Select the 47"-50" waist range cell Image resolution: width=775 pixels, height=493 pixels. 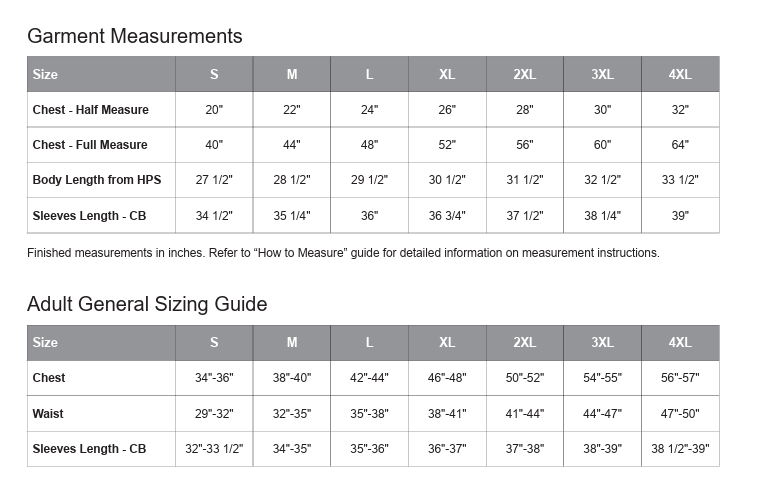[x=680, y=413]
